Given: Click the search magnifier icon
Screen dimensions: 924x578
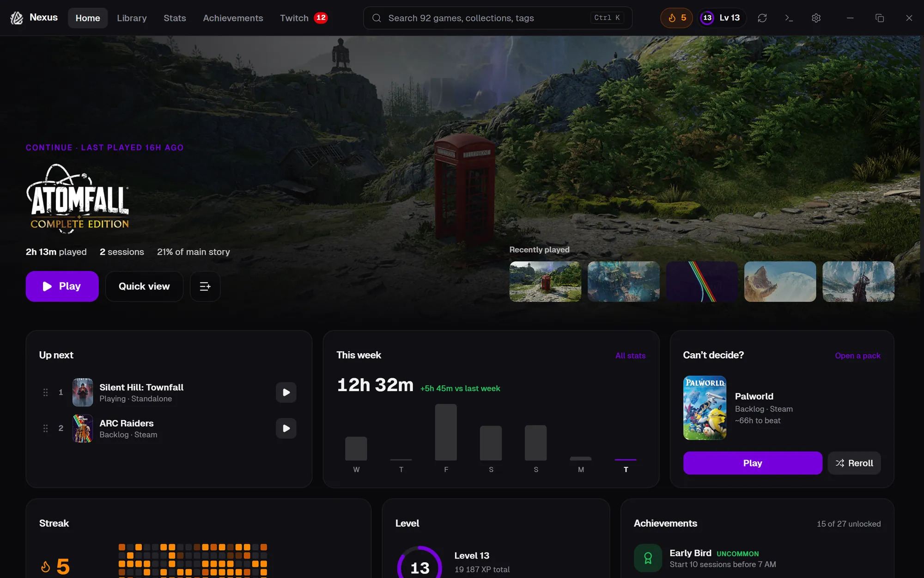Looking at the screenshot, I should click(x=377, y=18).
